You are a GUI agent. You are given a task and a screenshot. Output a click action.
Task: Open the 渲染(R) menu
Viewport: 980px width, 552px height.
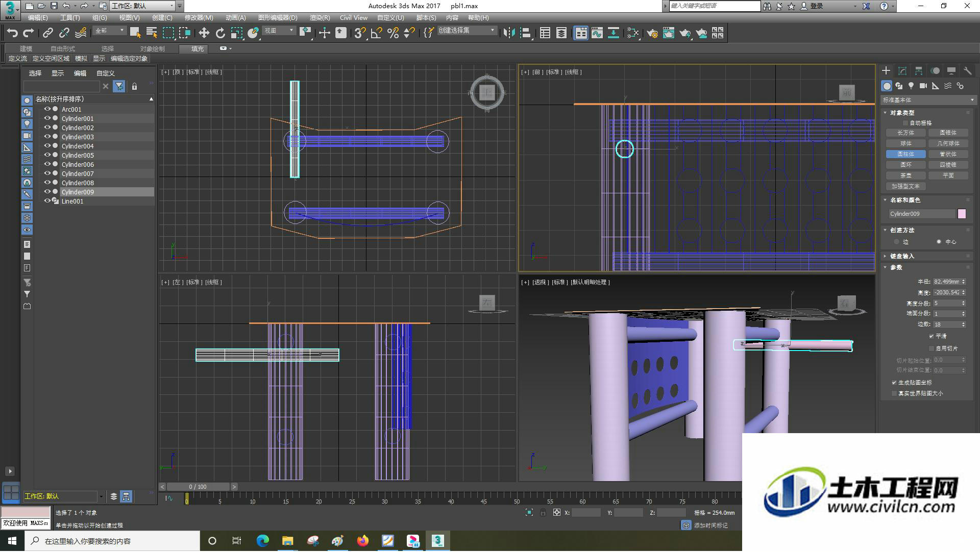pyautogui.click(x=319, y=18)
